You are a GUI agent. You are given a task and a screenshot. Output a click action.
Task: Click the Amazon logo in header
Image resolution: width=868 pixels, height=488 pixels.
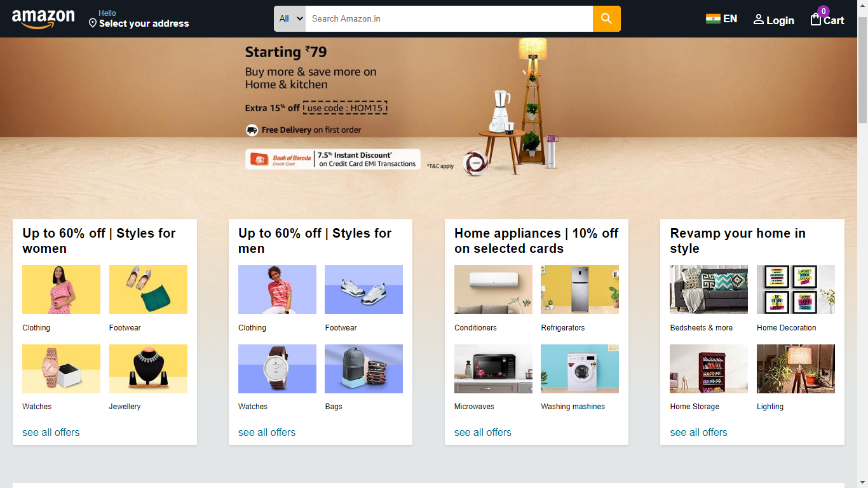point(43,19)
